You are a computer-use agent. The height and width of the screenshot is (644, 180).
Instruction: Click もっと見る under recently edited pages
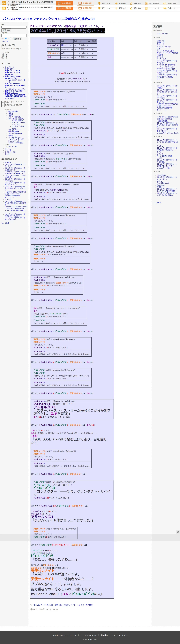click(x=5, y=223)
